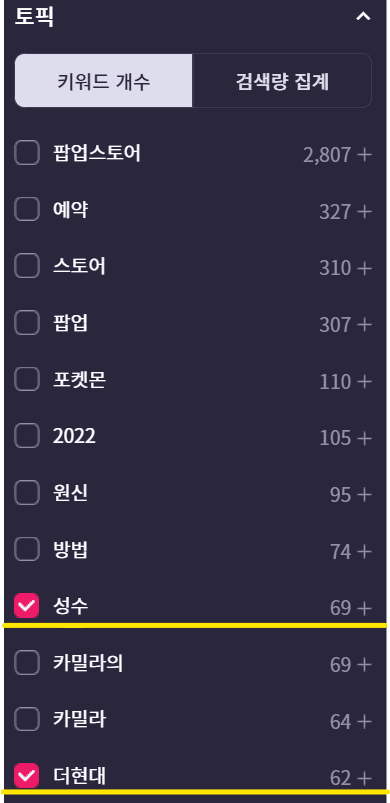Screen dimensions: 390x803
Task: Click plus icon next to 예약 327
Action: tap(364, 211)
